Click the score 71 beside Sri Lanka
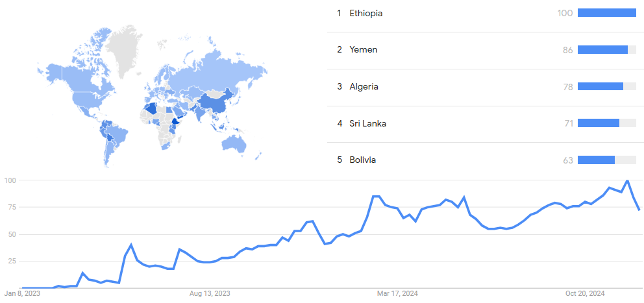Image resolution: width=644 pixels, height=303 pixels. tap(568, 124)
